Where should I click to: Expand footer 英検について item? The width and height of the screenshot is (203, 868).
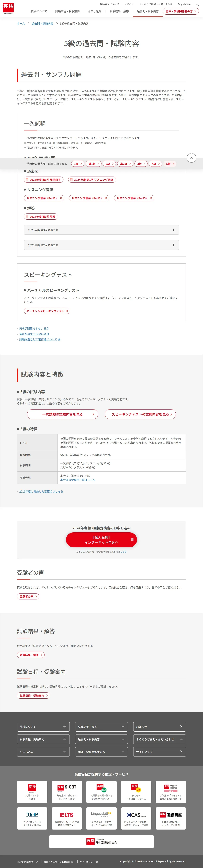43,727
